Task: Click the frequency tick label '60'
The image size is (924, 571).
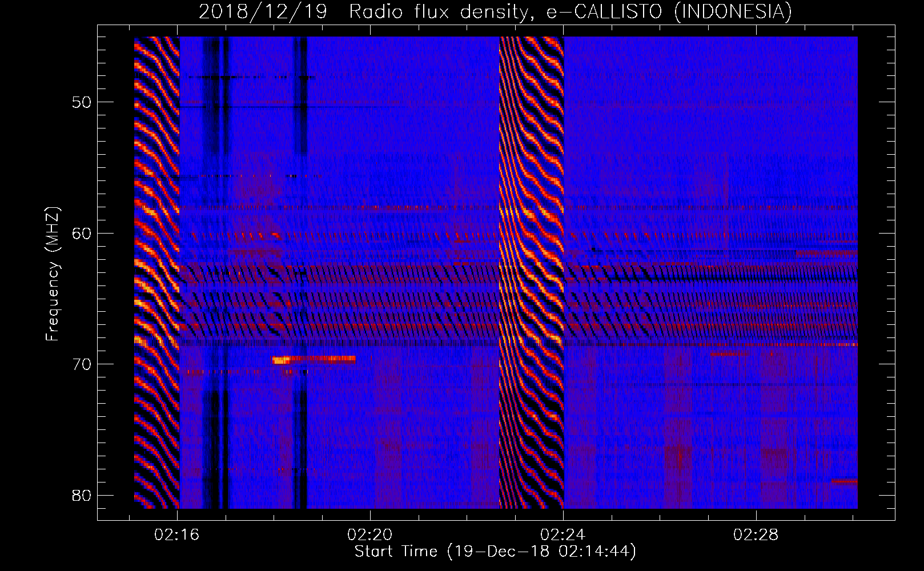Action: pos(82,233)
